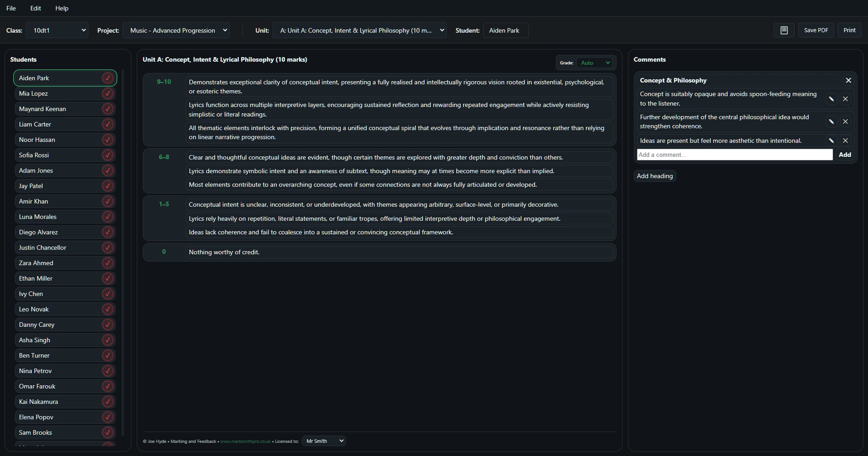Viewport: 868px width, 456px height.
Task: Click the Save PDF button
Action: (x=816, y=30)
